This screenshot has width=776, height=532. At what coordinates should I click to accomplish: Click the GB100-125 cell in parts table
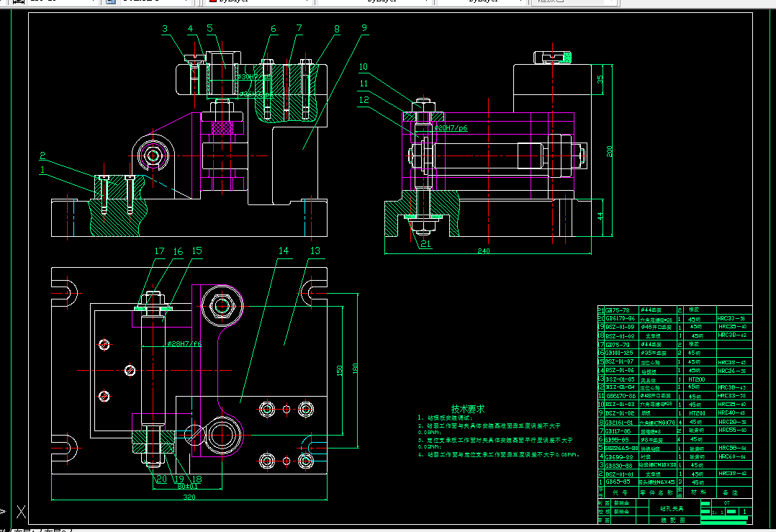coord(620,353)
